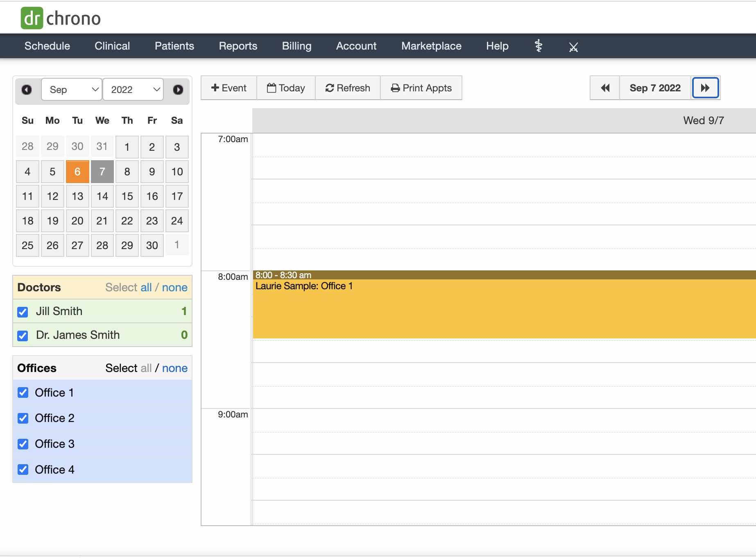Select September 13 in mini calendar
The width and height of the screenshot is (756, 558).
pos(77,196)
